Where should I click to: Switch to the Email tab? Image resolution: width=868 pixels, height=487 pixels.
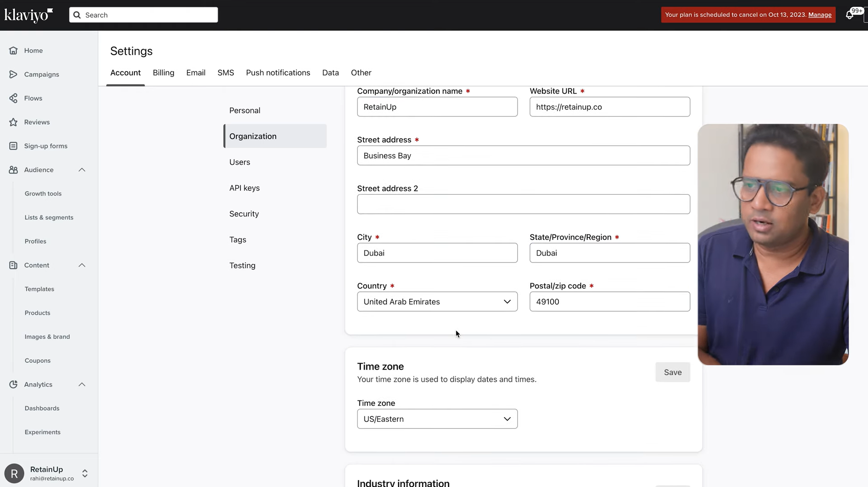(x=196, y=73)
